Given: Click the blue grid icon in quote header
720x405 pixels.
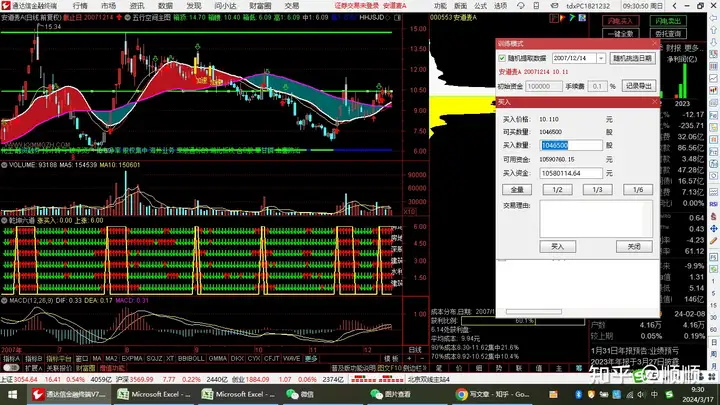Looking at the screenshot, I should 582,18.
